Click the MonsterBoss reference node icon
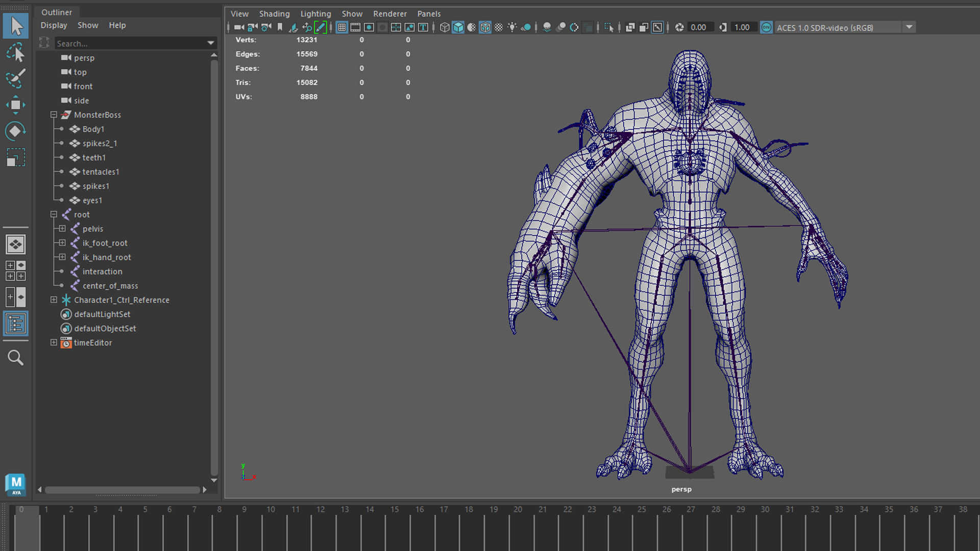The width and height of the screenshot is (980, 551). coord(66,115)
